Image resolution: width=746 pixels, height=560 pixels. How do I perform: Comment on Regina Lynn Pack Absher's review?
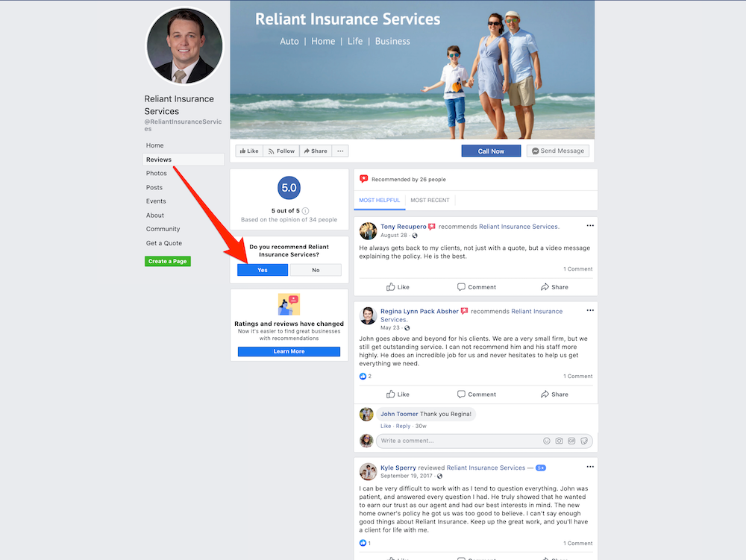coord(477,394)
